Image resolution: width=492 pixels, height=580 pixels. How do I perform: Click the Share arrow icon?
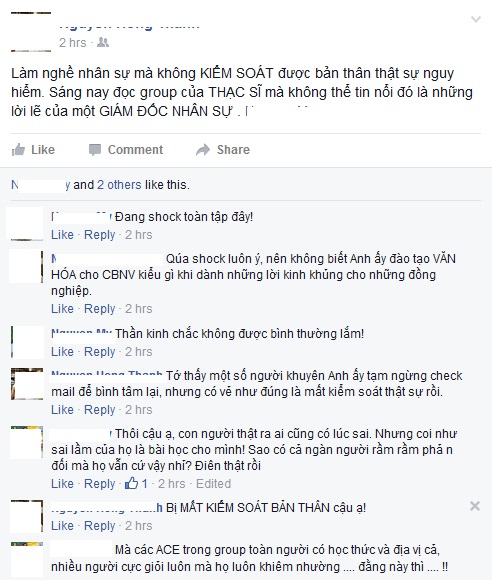click(x=203, y=150)
